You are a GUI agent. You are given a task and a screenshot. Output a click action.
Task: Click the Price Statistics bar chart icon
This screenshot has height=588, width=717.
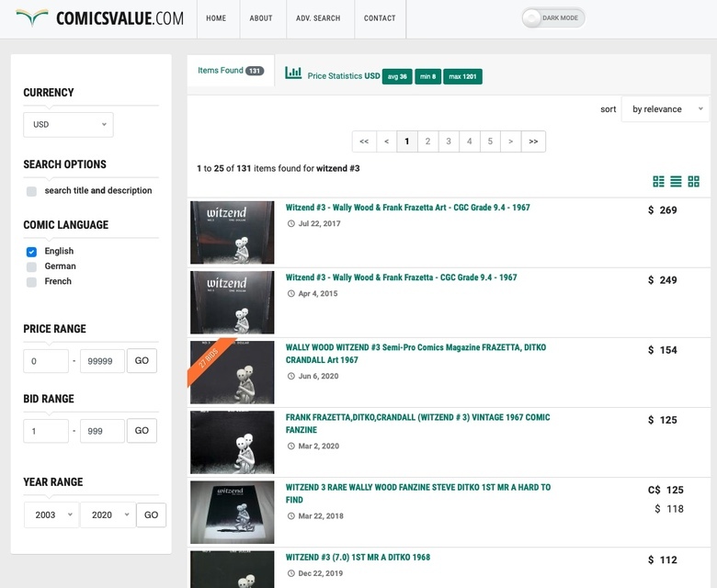coord(293,73)
